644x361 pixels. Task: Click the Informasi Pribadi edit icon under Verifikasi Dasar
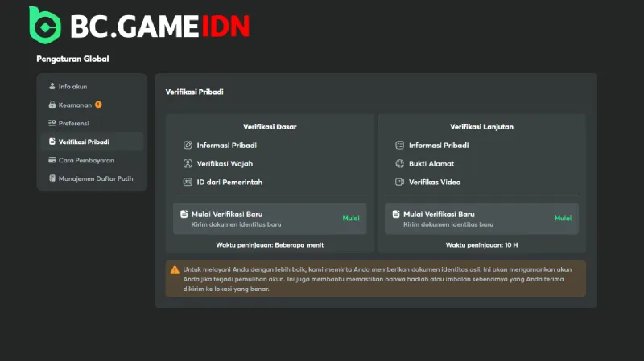point(188,145)
